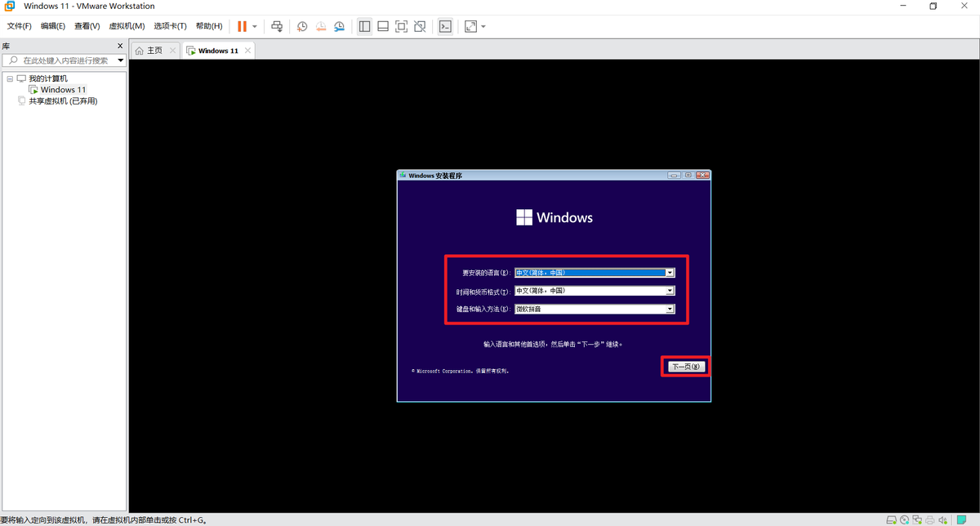Select Windows 11 VM in the library tree
Viewport: 980px width, 526px height.
point(63,90)
